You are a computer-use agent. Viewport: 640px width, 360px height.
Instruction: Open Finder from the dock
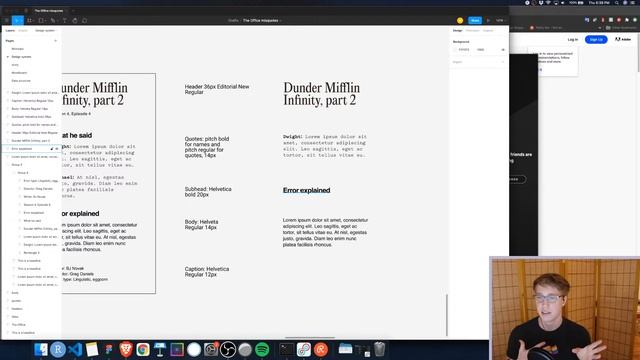click(x=41, y=350)
